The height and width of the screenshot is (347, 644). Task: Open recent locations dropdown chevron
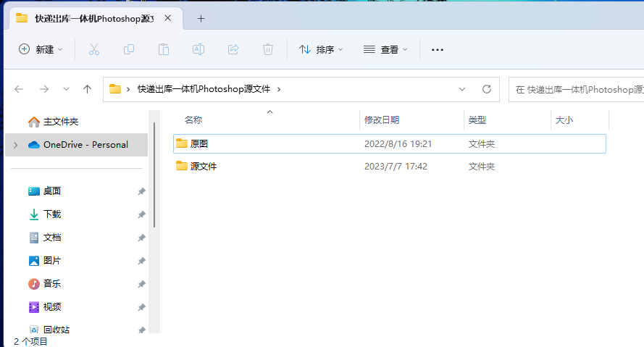[x=66, y=89]
